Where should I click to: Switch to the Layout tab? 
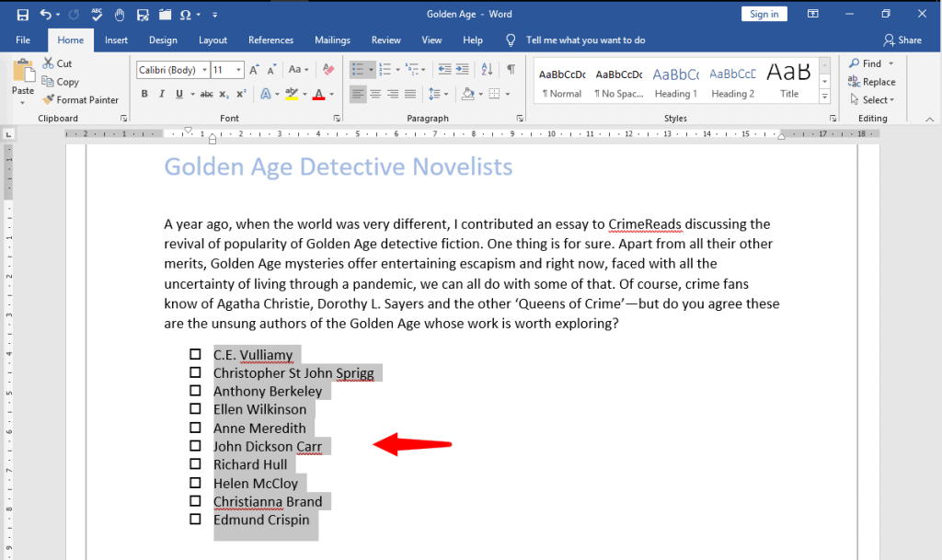(213, 40)
